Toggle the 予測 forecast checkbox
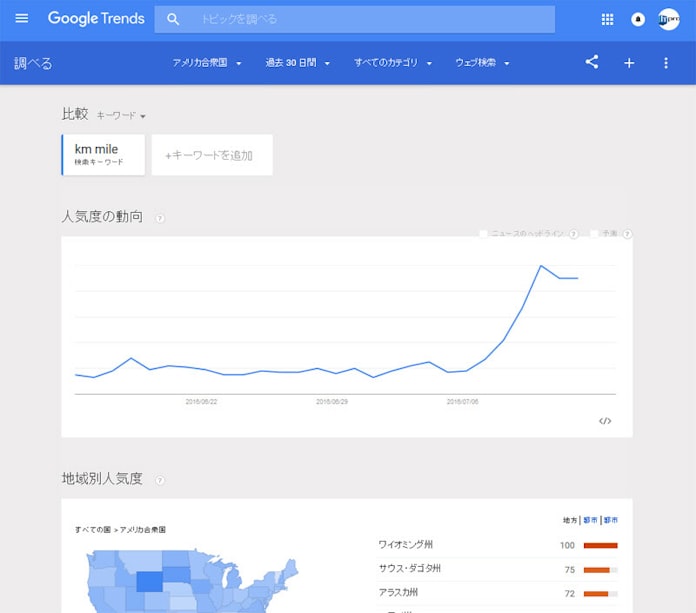This screenshot has height=613, width=696. (x=594, y=234)
